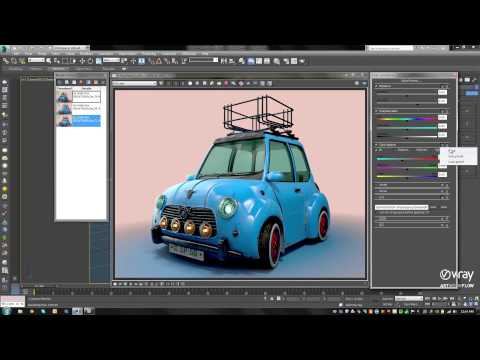Screen dimensions: 480x360
Task: Select the Move tool in main toolbar
Action: pos(82,61)
